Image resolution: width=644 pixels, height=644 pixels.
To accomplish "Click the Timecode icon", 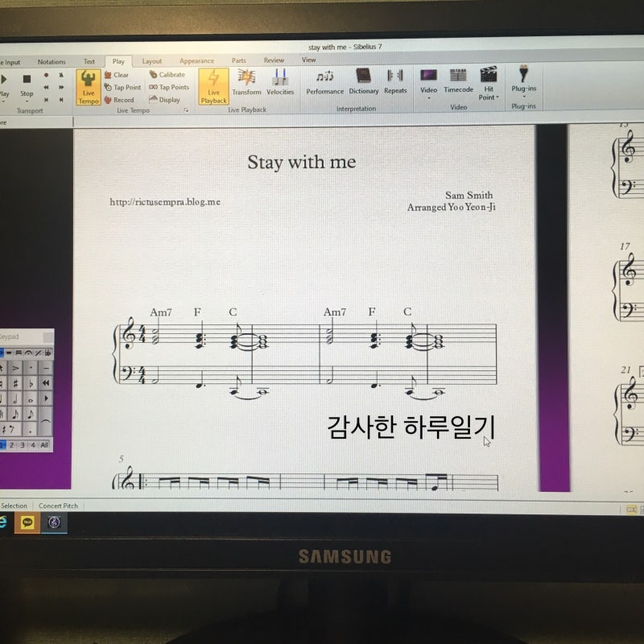I will [x=458, y=75].
